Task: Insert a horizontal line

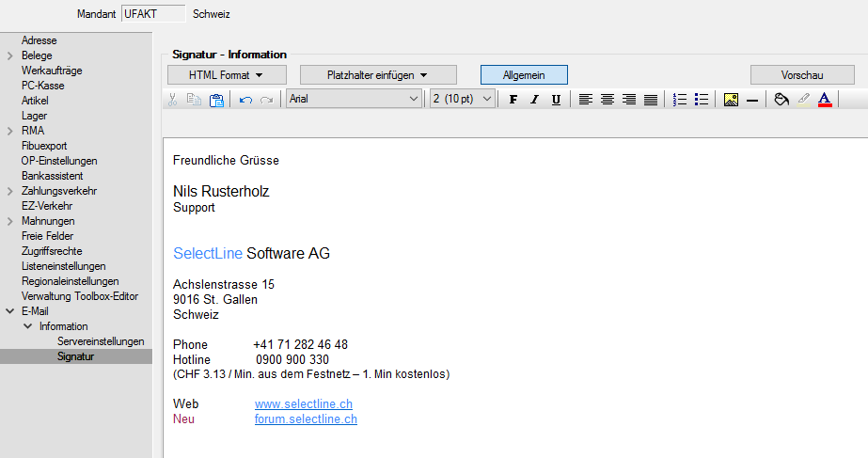Action: click(x=752, y=101)
